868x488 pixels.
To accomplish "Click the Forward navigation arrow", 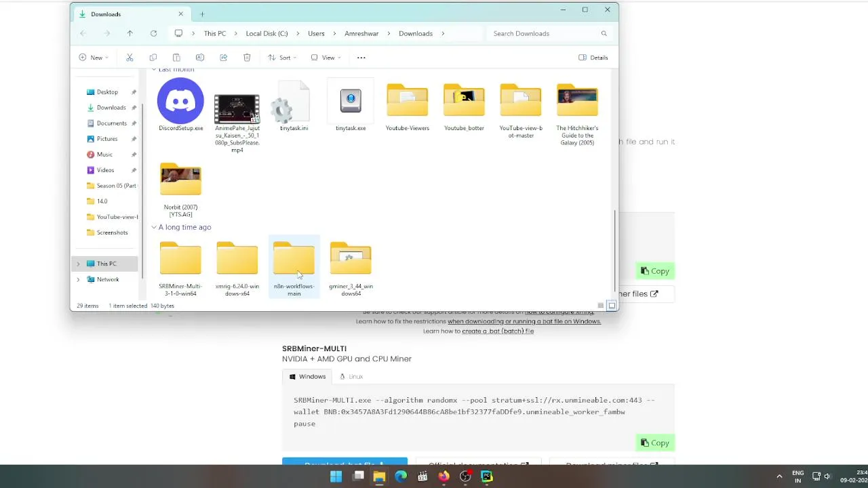I will (106, 33).
